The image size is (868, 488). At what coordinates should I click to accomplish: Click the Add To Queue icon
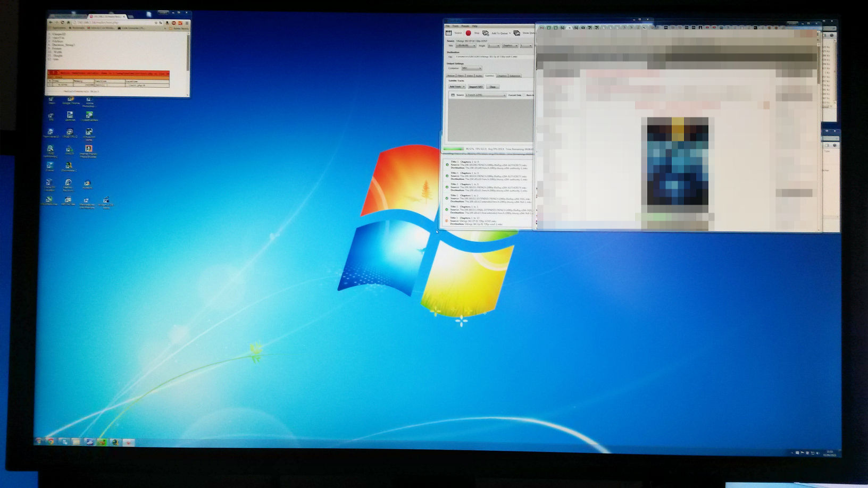(486, 33)
